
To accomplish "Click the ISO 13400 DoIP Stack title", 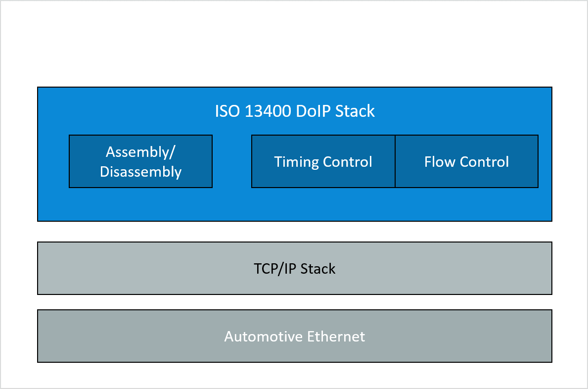I will 295,111.
